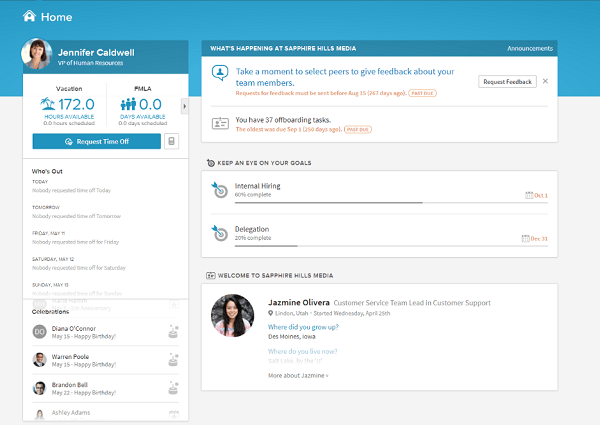600x425 pixels.
Task: Select 'Where did you grow up?' question
Action: 303,327
